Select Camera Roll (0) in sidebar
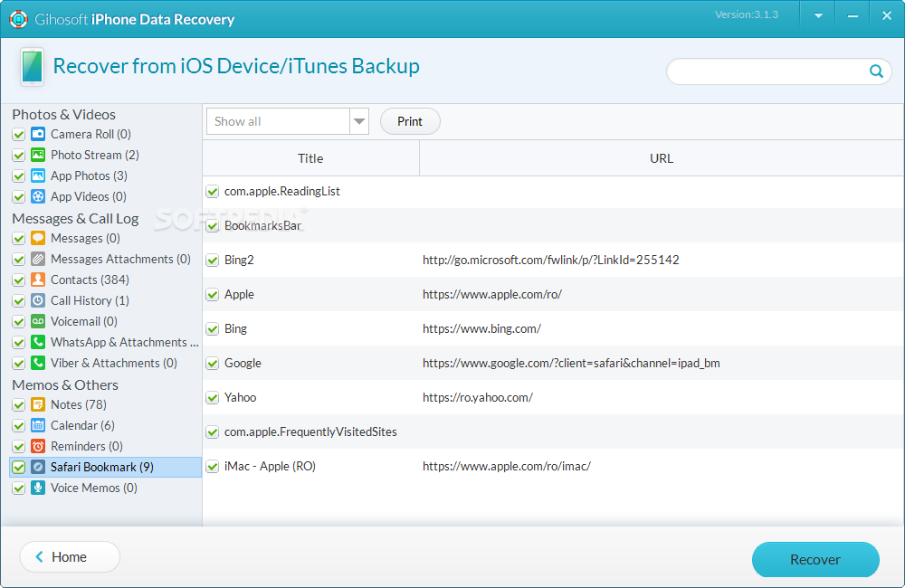This screenshot has height=588, width=905. click(x=90, y=134)
